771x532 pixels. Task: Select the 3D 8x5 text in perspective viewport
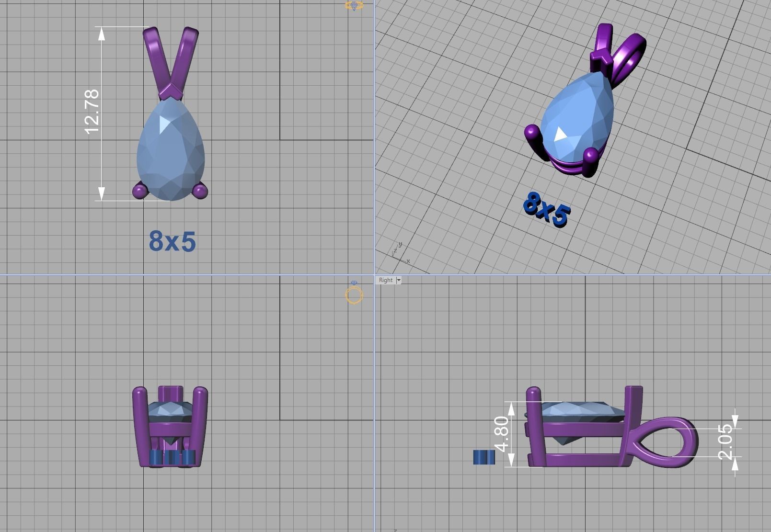pyautogui.click(x=546, y=209)
